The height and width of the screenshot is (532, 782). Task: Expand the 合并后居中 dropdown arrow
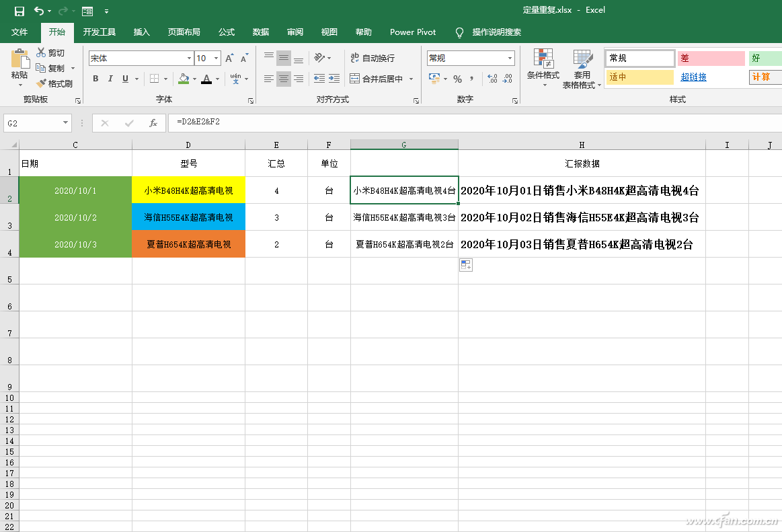click(x=411, y=79)
